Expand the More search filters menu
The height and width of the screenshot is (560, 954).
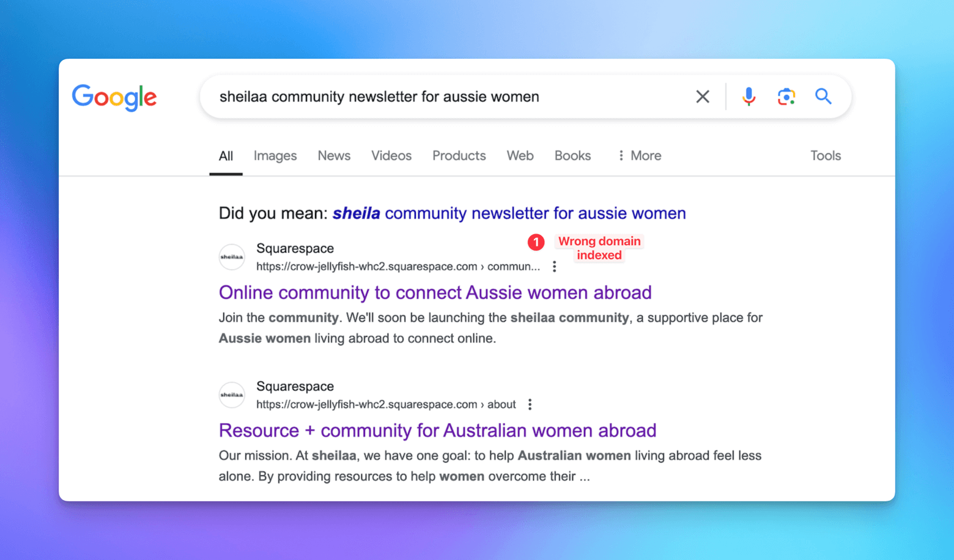tap(639, 156)
